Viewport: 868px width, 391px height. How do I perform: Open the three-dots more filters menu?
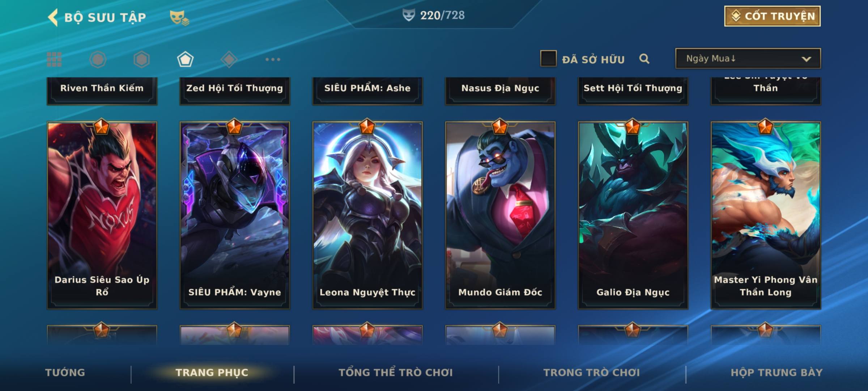[x=273, y=59]
